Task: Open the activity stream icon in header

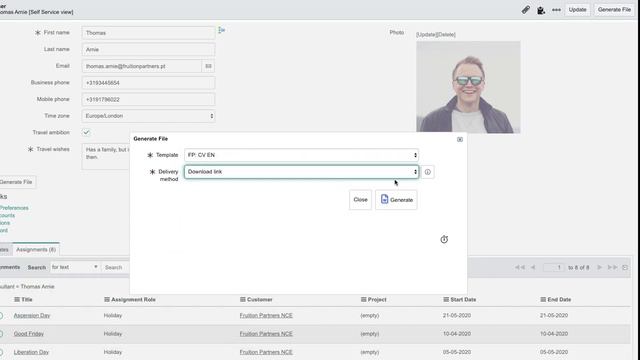Action: point(541,10)
